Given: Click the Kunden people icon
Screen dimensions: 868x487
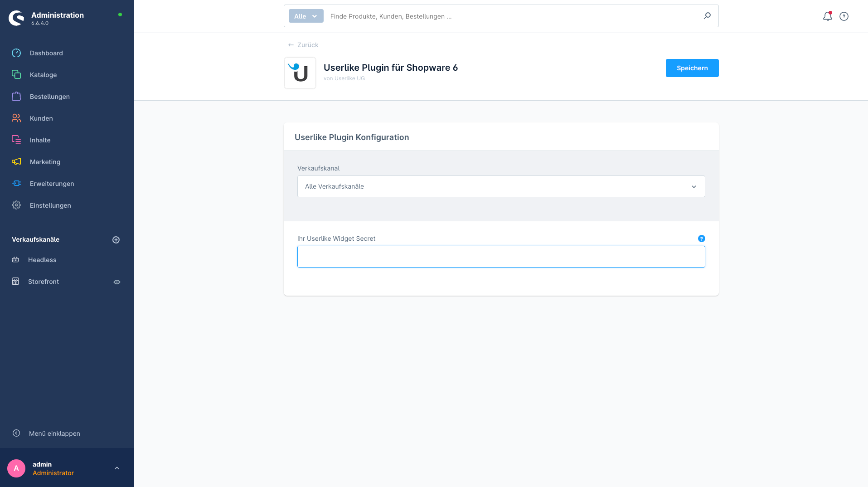Looking at the screenshot, I should tap(16, 118).
